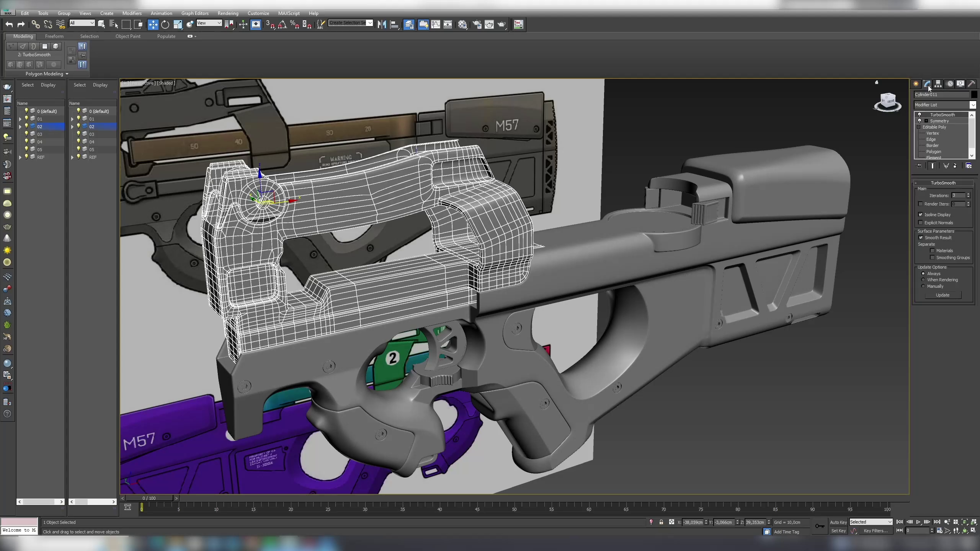Screen dimensions: 980x551
Task: Toggle visibility of layer 03 in scene explorer
Action: coord(26,134)
